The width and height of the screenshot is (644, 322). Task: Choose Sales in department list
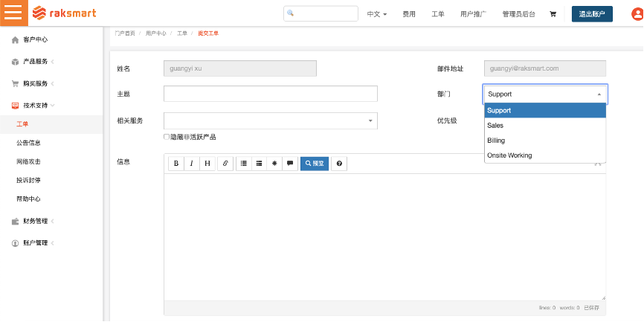click(545, 125)
